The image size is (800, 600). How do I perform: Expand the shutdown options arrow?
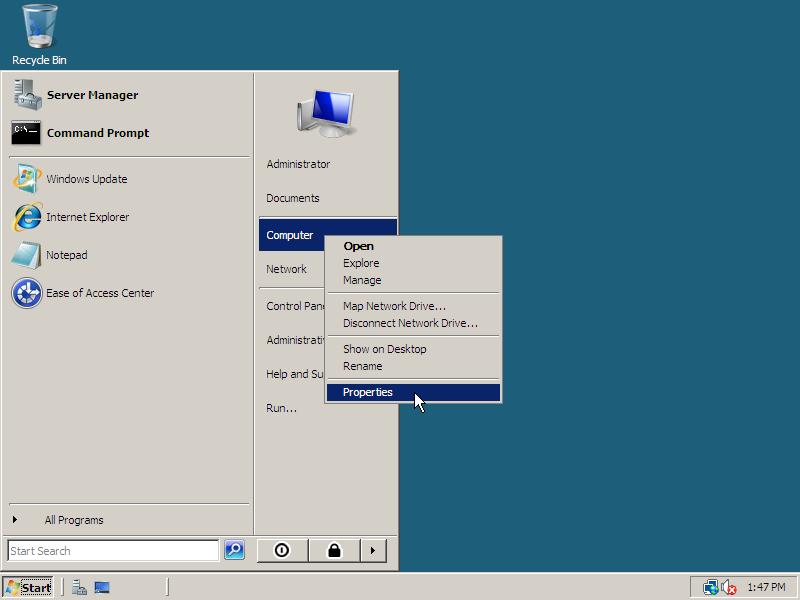tap(373, 551)
